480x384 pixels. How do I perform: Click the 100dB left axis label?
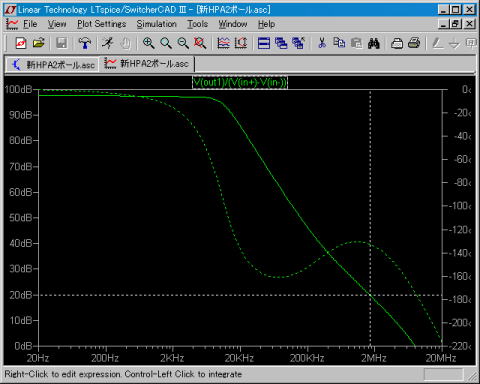19,89
